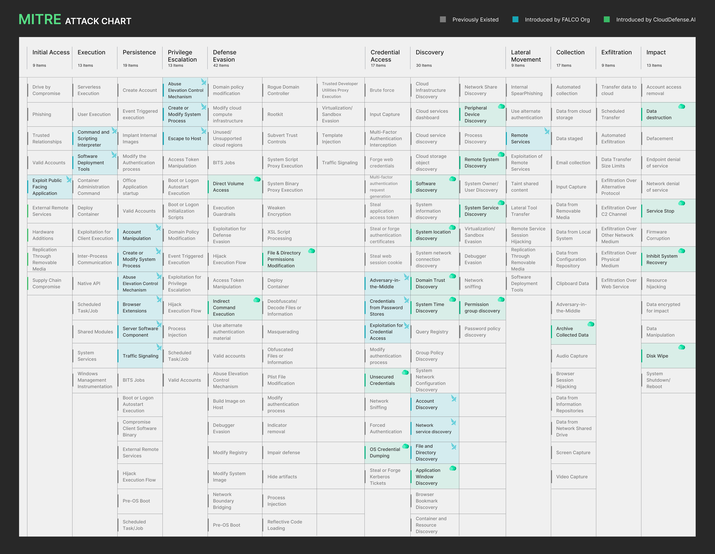Screen dimensions: 715x554
Task: Click the MITRE Attack Chart title
Action: [66, 19]
